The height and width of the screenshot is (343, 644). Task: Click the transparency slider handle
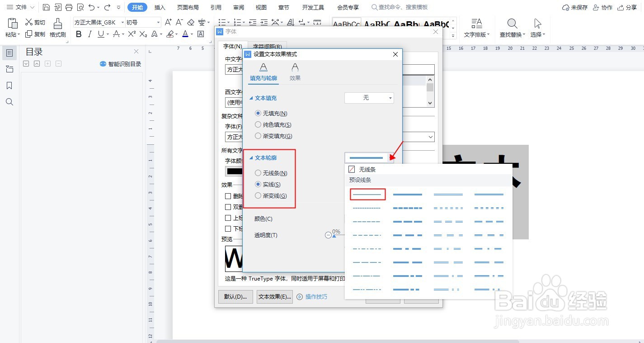click(334, 236)
